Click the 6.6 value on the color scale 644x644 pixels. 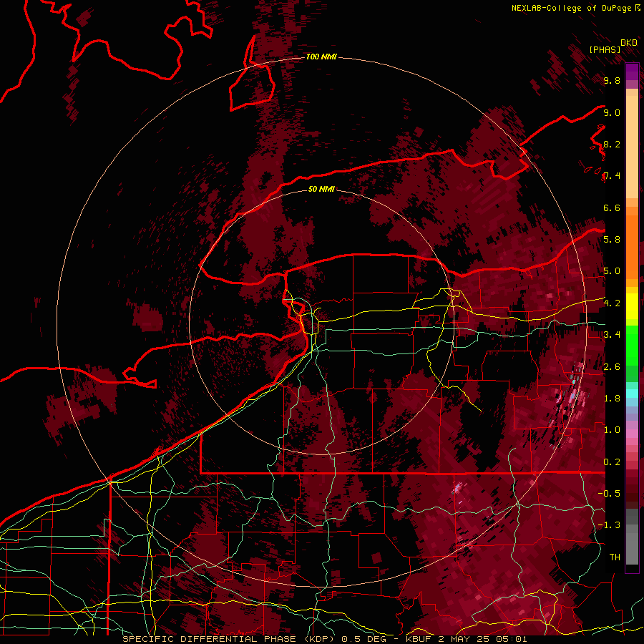[x=612, y=208]
